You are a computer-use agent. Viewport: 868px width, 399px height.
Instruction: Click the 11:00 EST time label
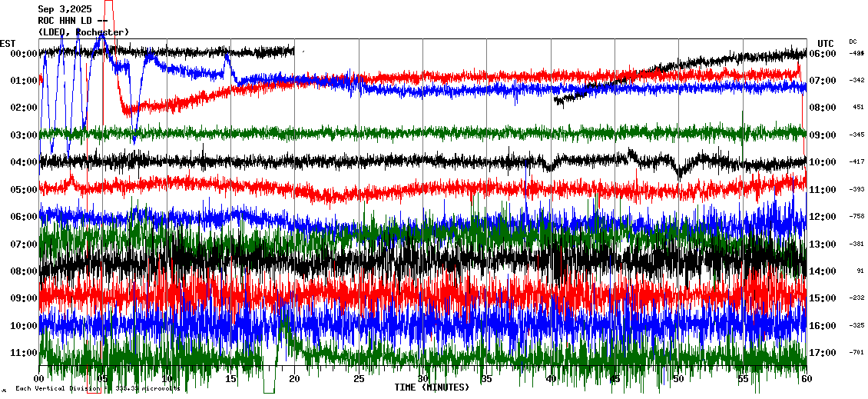[x=25, y=353]
